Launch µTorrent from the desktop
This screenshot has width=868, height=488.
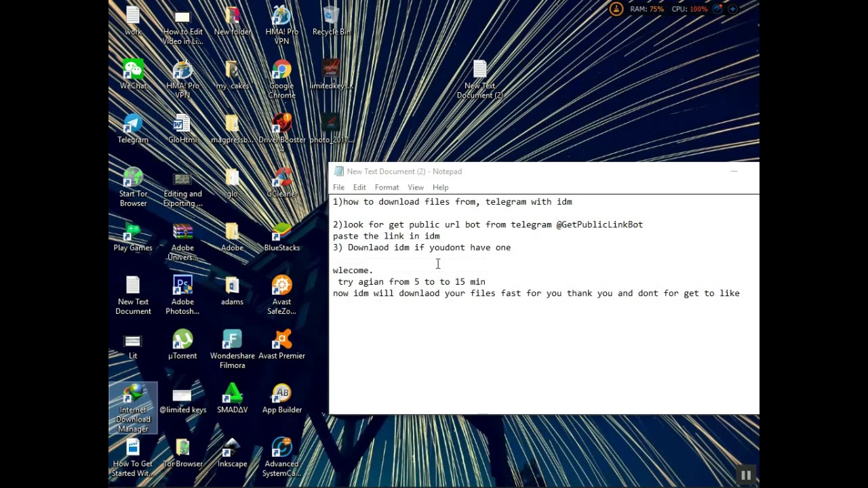click(182, 344)
